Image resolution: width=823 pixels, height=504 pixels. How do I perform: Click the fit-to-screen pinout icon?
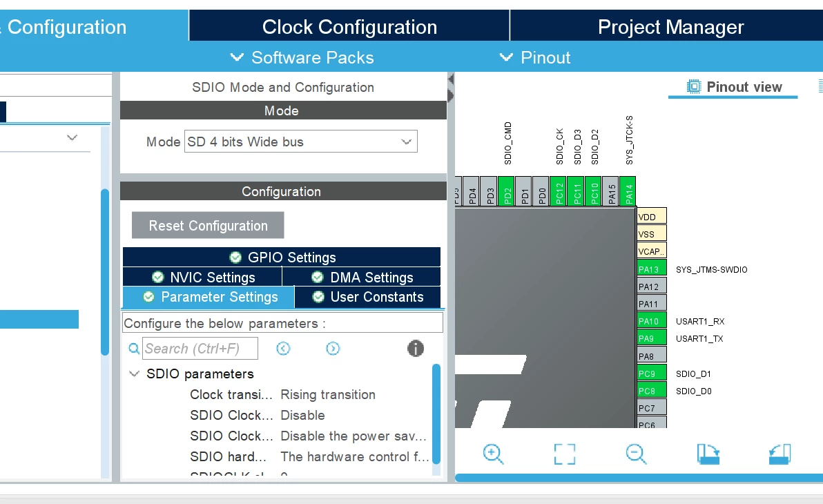(x=565, y=454)
